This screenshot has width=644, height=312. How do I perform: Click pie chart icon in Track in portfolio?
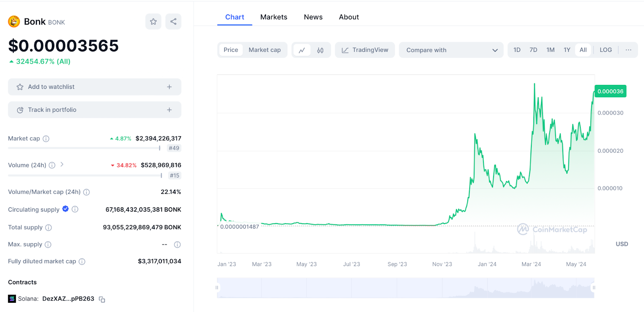20,110
